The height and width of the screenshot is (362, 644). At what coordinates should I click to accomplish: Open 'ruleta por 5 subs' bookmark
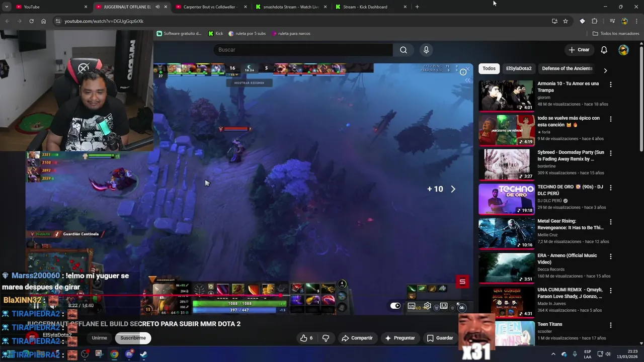pos(247,34)
